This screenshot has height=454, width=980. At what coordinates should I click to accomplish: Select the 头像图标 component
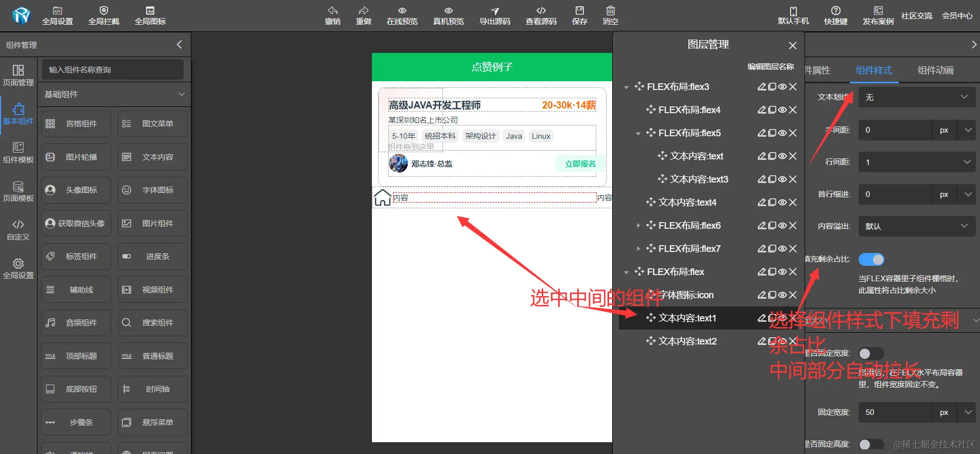click(76, 190)
